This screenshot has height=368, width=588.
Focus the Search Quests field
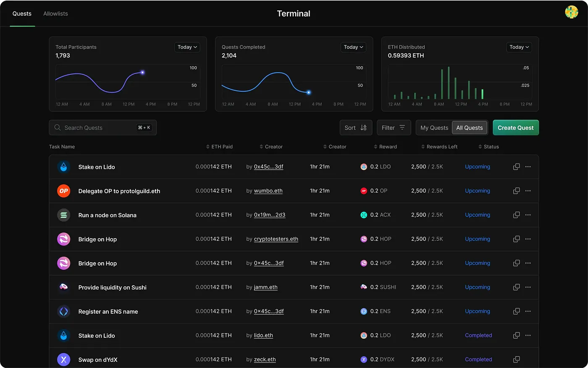[x=103, y=128]
